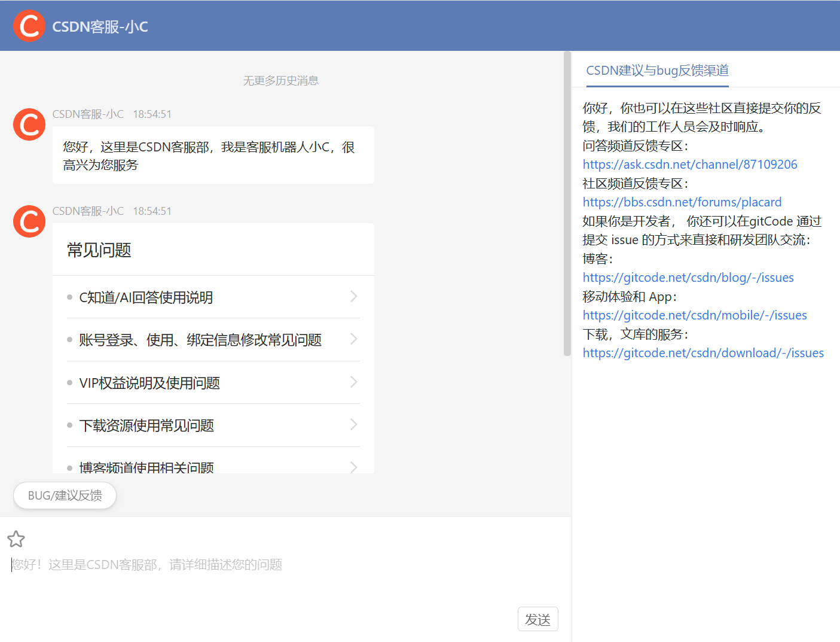840x642 pixels.
Task: Open 账号登录、使用、绑定信息修改常见问题 entry
Action: pos(213,340)
